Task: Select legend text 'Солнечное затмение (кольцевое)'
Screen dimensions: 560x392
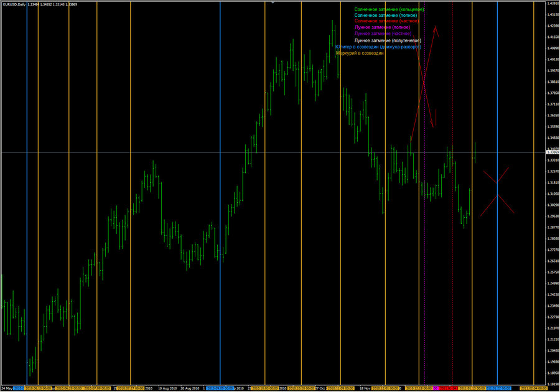Action: click(x=389, y=9)
